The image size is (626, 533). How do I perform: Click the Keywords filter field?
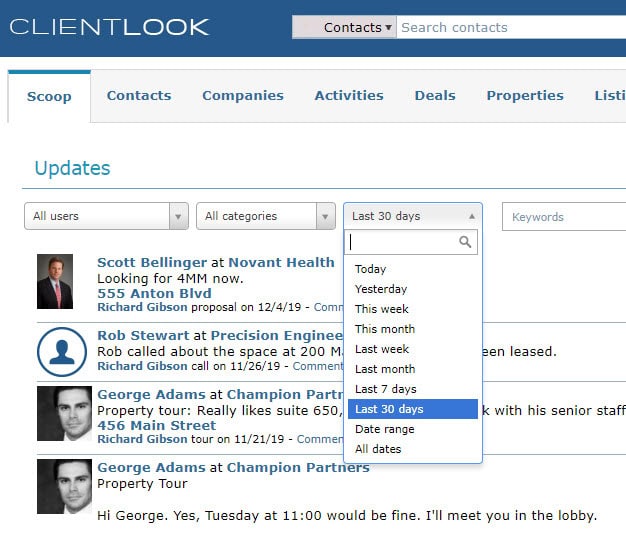tap(564, 217)
